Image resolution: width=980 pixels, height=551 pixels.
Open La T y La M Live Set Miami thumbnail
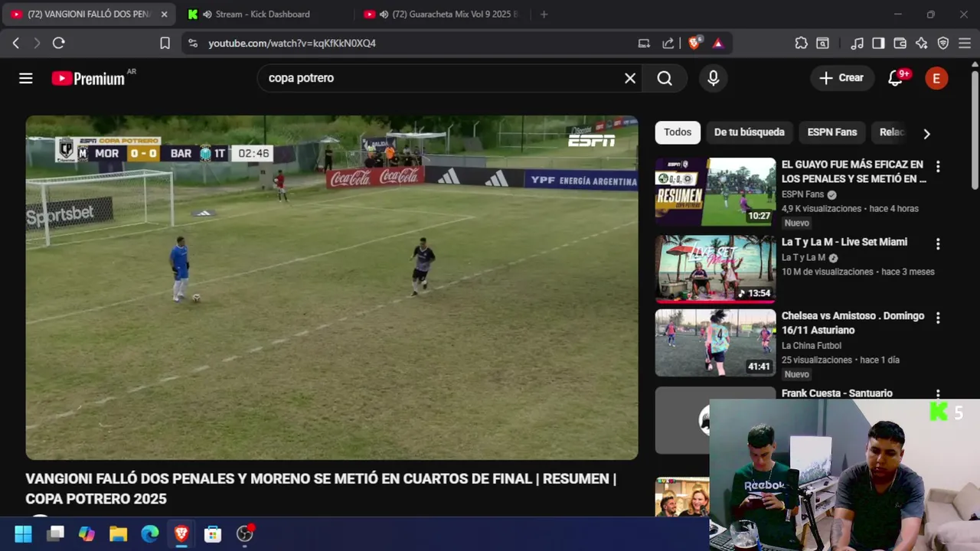(x=715, y=269)
